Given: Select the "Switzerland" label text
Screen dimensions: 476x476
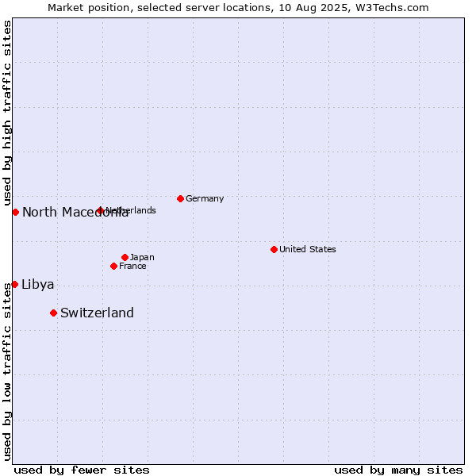Looking at the screenshot, I should pos(97,313).
